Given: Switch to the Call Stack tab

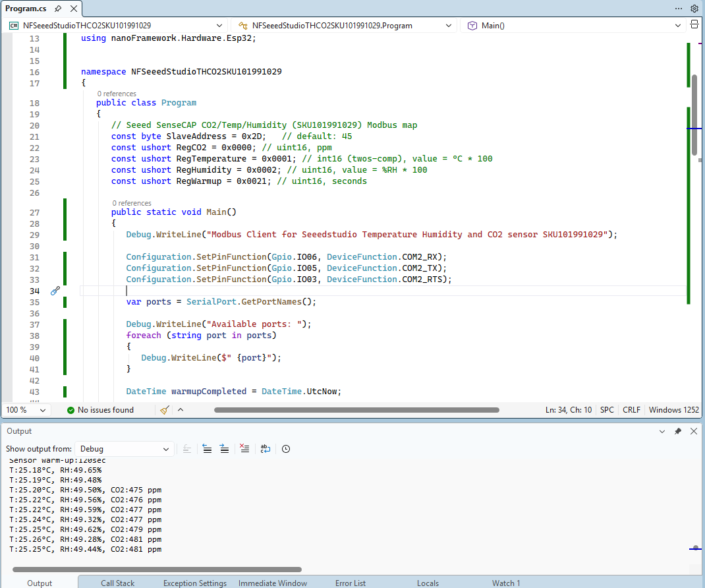Looking at the screenshot, I should (x=117, y=583).
